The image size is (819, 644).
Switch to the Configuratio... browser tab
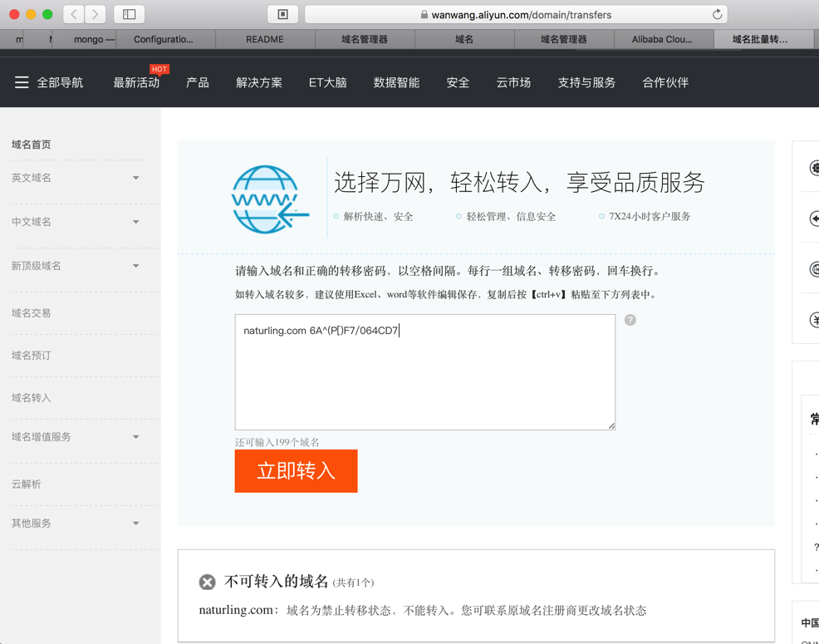(x=165, y=39)
